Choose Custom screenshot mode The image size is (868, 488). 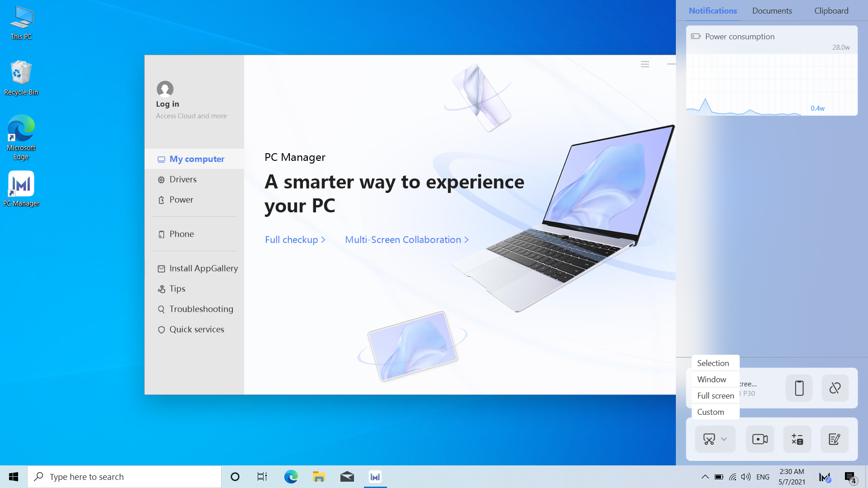(716, 412)
